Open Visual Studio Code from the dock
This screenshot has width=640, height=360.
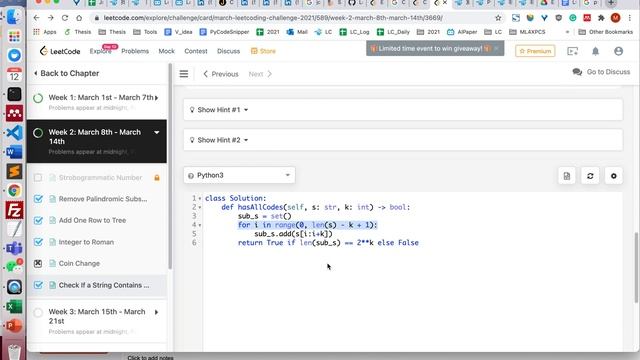click(14, 133)
